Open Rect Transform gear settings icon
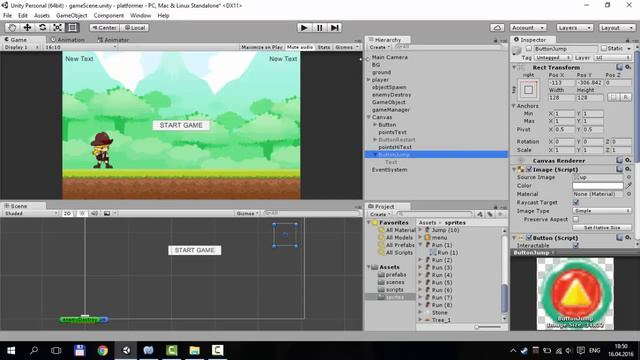640x360 pixels. (x=628, y=67)
